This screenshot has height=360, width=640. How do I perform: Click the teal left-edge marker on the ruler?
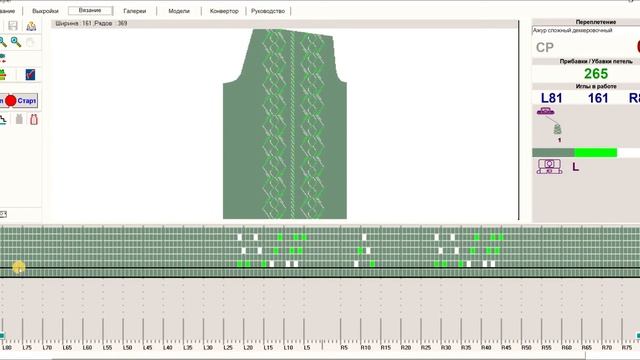click(2, 336)
